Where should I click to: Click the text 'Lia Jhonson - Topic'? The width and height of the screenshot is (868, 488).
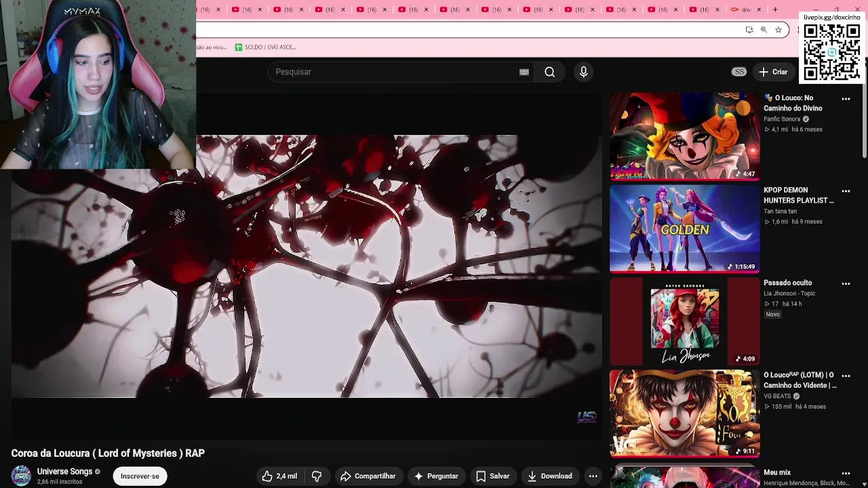789,293
